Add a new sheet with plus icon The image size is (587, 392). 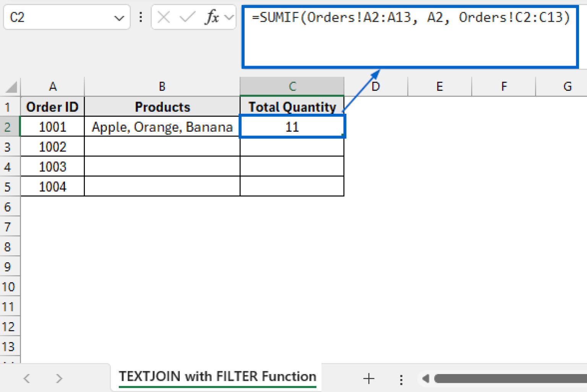(x=368, y=379)
